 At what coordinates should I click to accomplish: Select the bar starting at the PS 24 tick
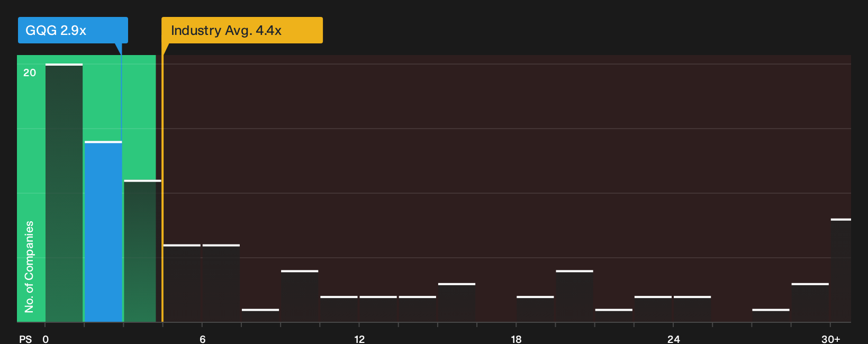point(692,309)
